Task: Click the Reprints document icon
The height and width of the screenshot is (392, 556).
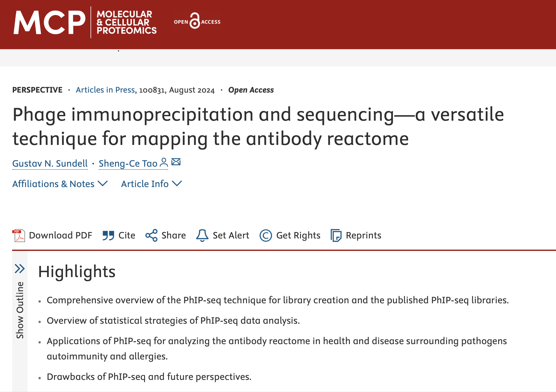Action: (x=336, y=236)
